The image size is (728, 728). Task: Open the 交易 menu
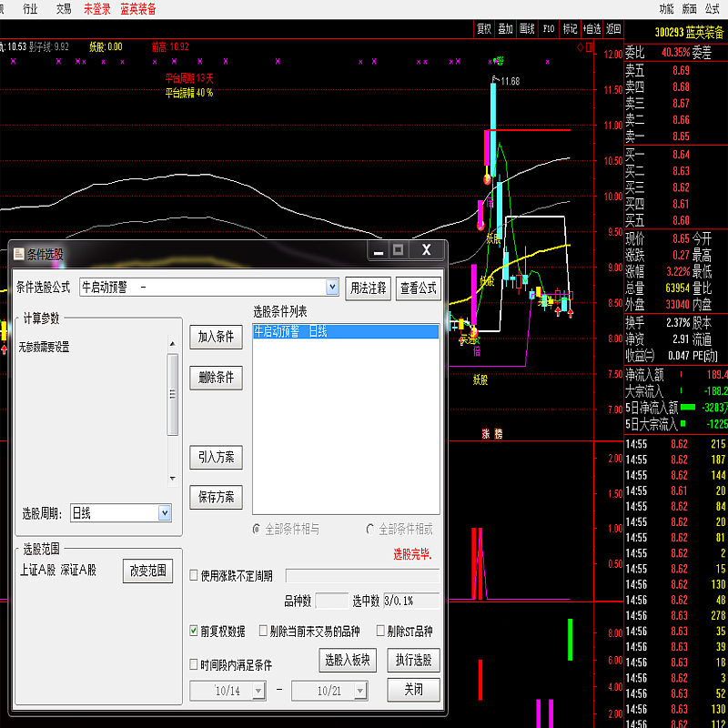pos(63,8)
